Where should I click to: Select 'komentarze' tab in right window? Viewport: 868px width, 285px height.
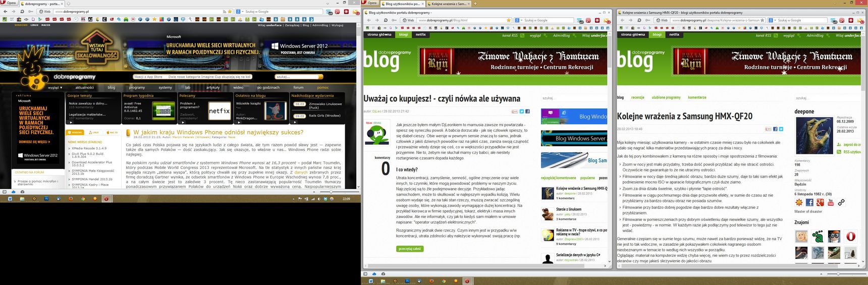click(697, 97)
